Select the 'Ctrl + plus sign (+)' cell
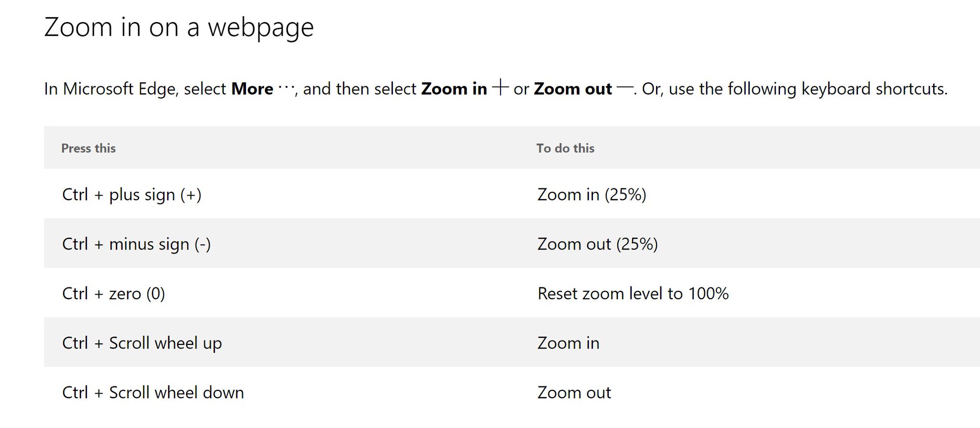The image size is (980, 428). click(x=132, y=195)
